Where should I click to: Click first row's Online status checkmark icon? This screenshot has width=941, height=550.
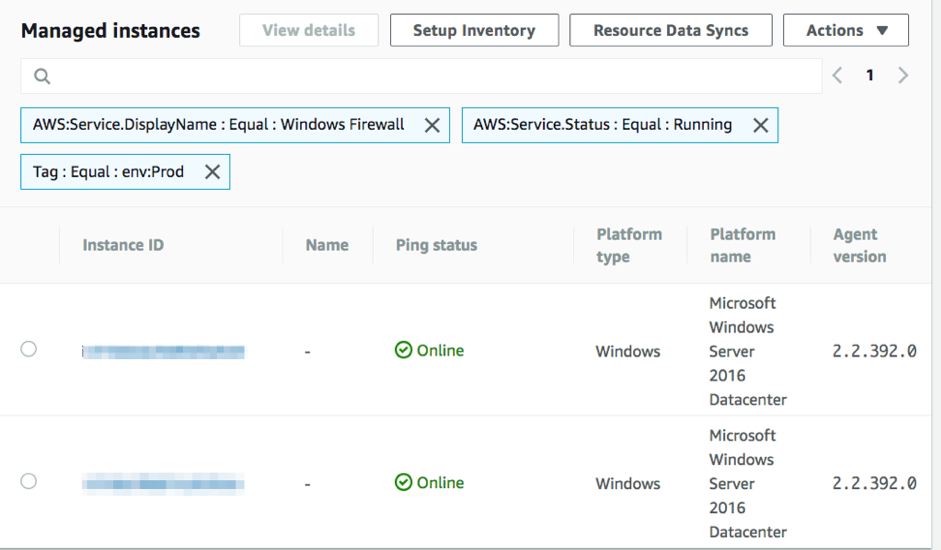tap(403, 350)
